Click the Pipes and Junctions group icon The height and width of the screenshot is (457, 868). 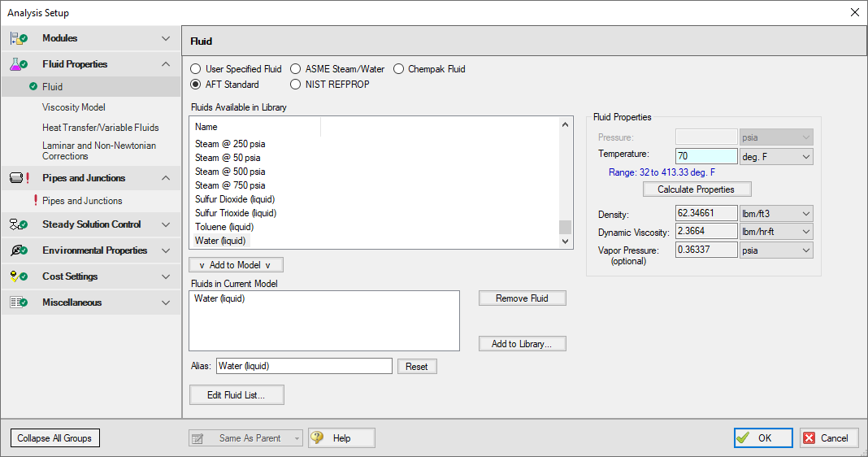click(x=20, y=178)
